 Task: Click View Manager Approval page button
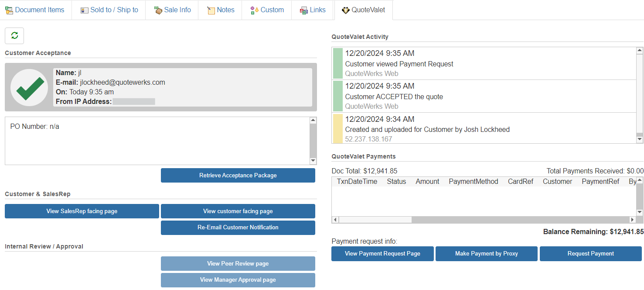point(238,280)
